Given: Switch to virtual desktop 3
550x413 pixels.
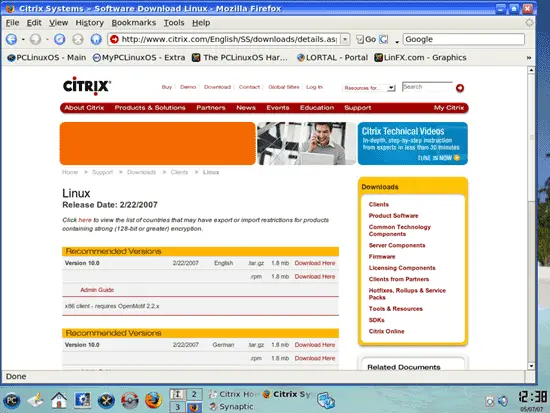Looking at the screenshot, I should [x=177, y=407].
